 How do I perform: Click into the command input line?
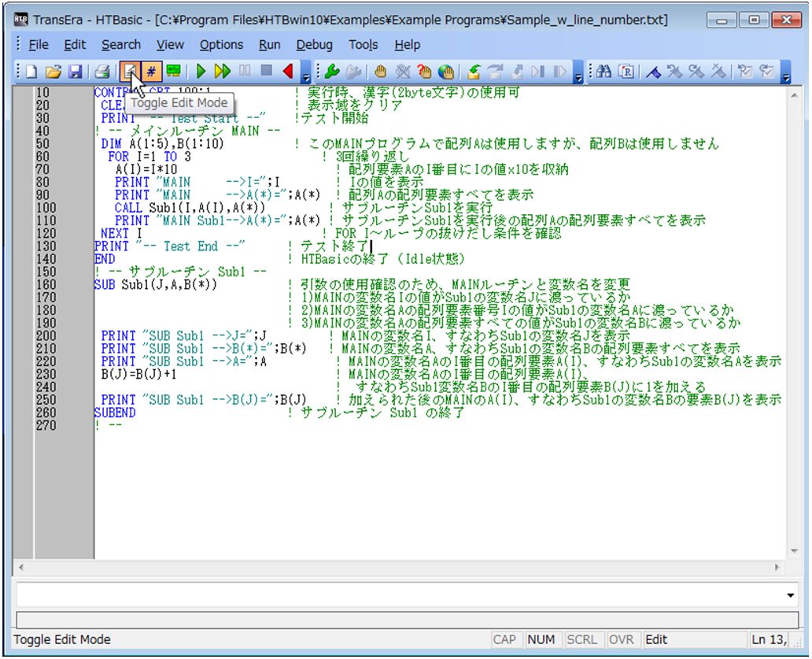400,595
